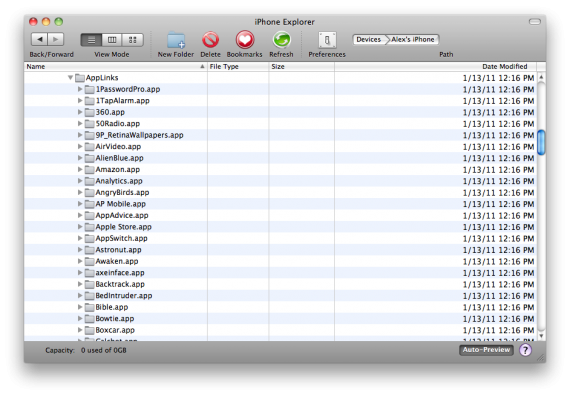Sort by Size column header

point(301,67)
